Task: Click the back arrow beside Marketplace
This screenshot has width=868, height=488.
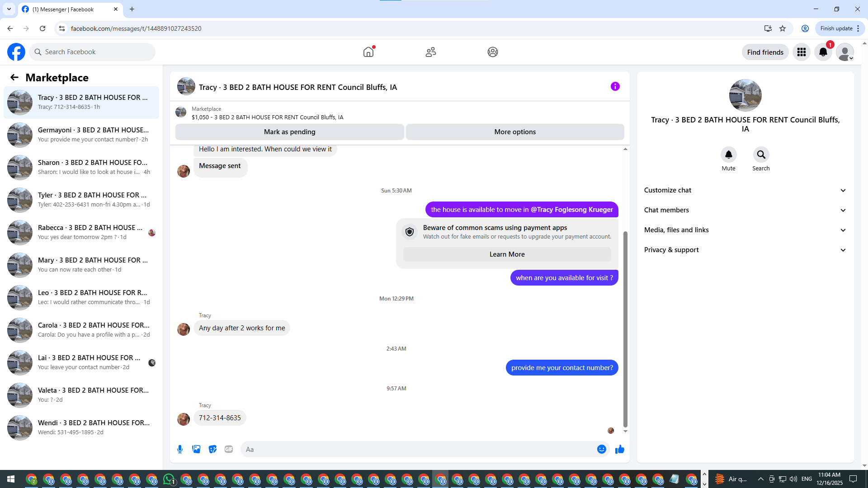Action: (x=14, y=77)
